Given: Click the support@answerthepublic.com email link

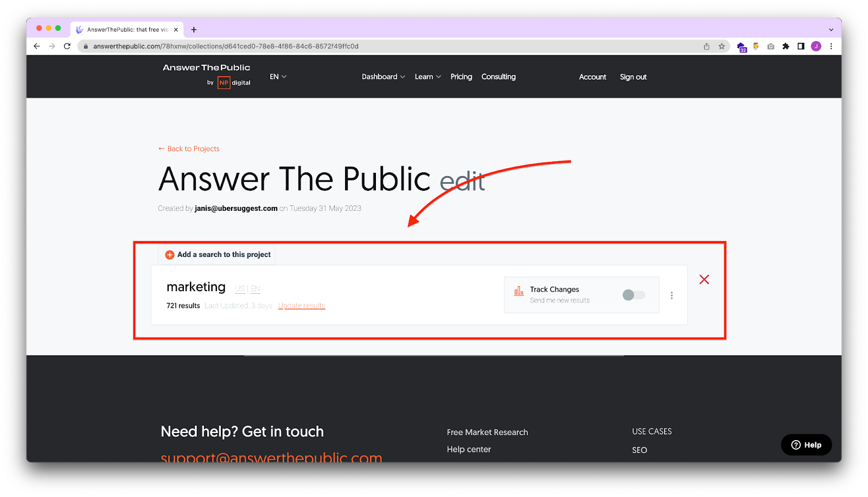Looking at the screenshot, I should coord(271,457).
